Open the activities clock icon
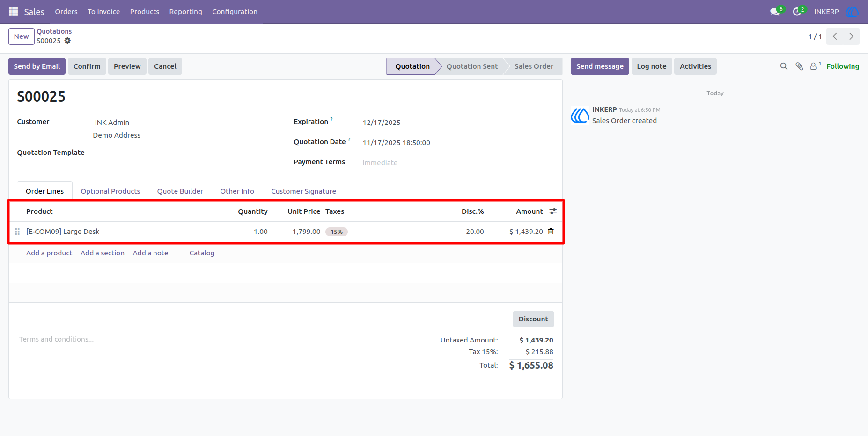The height and width of the screenshot is (436, 868). (x=796, y=12)
